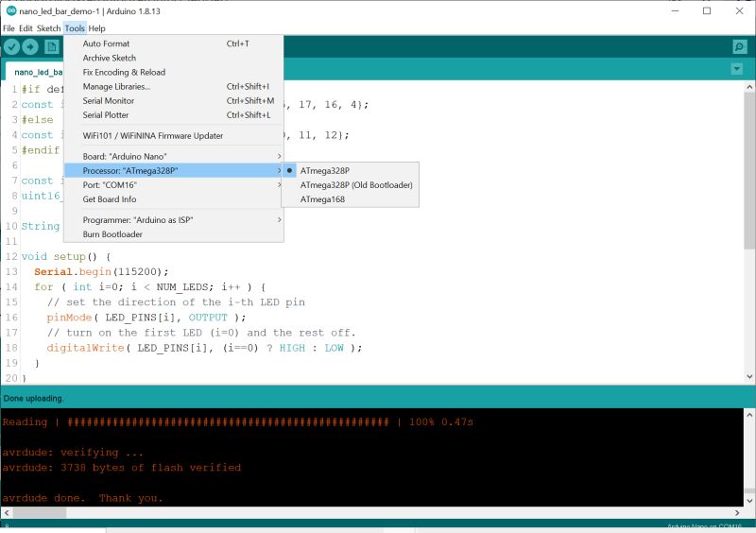Click editor vertical scrollbar thumb
The height and width of the screenshot is (533, 756).
click(x=749, y=171)
